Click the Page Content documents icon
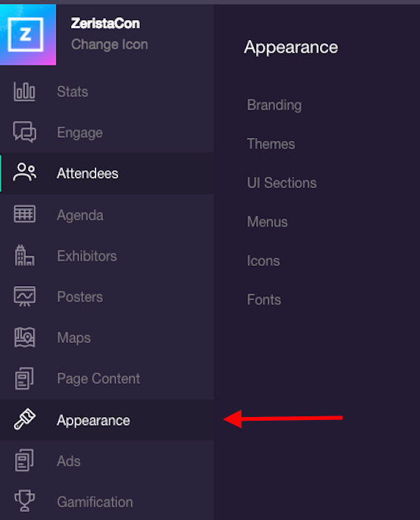Screen dimensions: 420x520 tap(24, 379)
